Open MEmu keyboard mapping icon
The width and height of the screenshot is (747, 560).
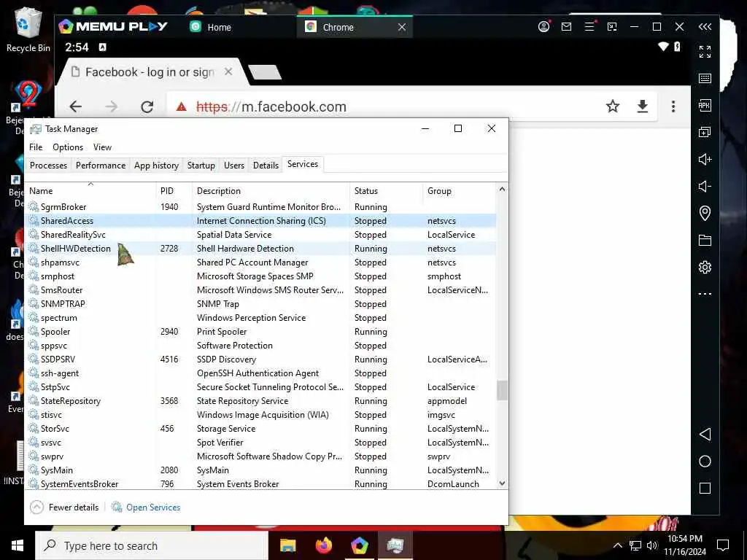coord(705,79)
